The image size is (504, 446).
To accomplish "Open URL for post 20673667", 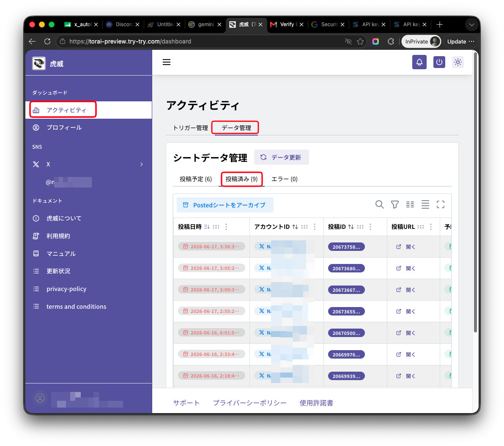I will 405,290.
